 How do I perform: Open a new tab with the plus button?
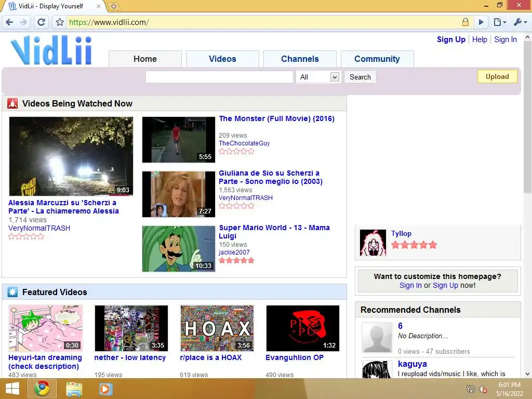coord(113,6)
